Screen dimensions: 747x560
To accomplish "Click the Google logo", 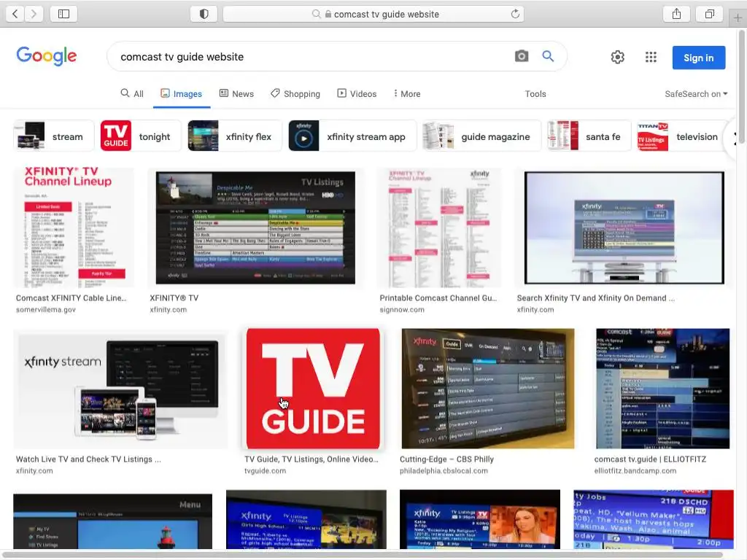I will [46, 56].
